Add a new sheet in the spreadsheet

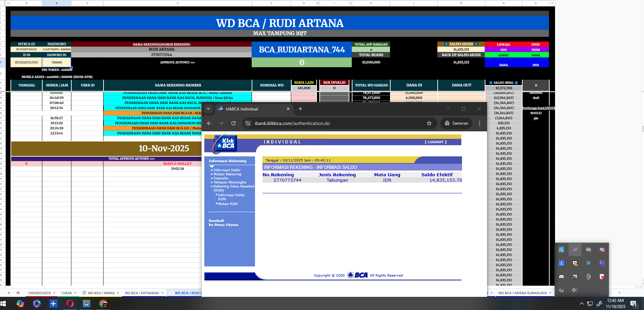9,293
